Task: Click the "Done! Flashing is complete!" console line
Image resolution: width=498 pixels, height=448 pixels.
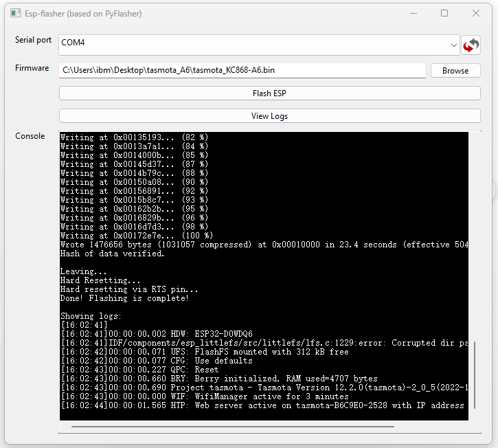Action: (124, 298)
